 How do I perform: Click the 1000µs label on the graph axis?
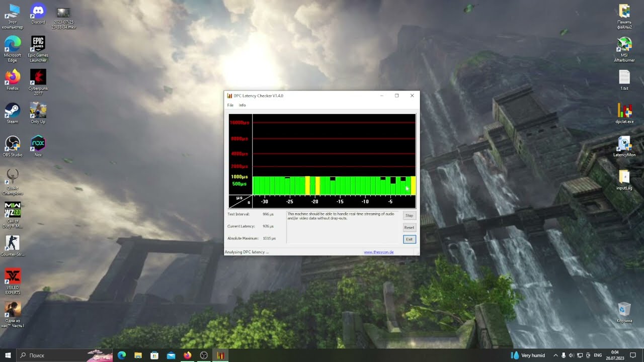(239, 177)
